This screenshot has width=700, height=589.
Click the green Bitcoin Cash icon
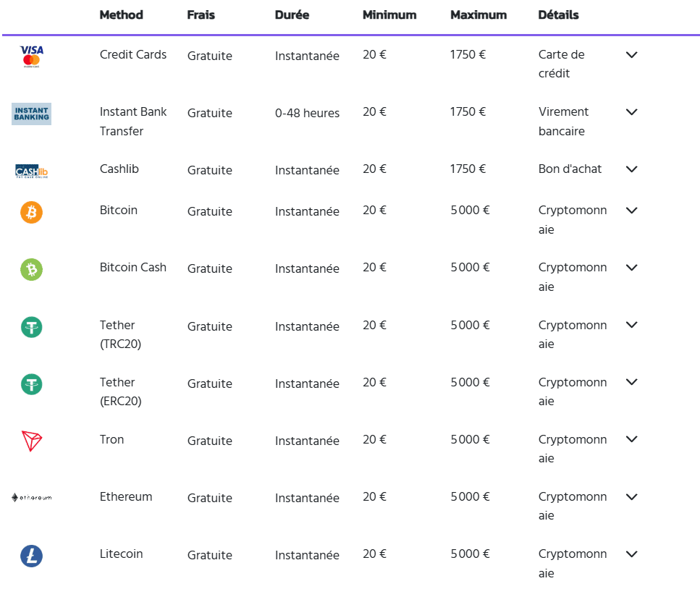(x=31, y=269)
